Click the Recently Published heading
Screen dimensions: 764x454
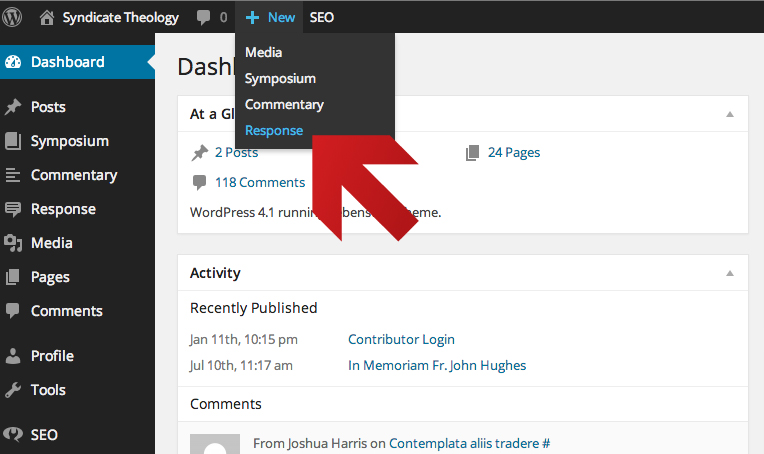(253, 308)
